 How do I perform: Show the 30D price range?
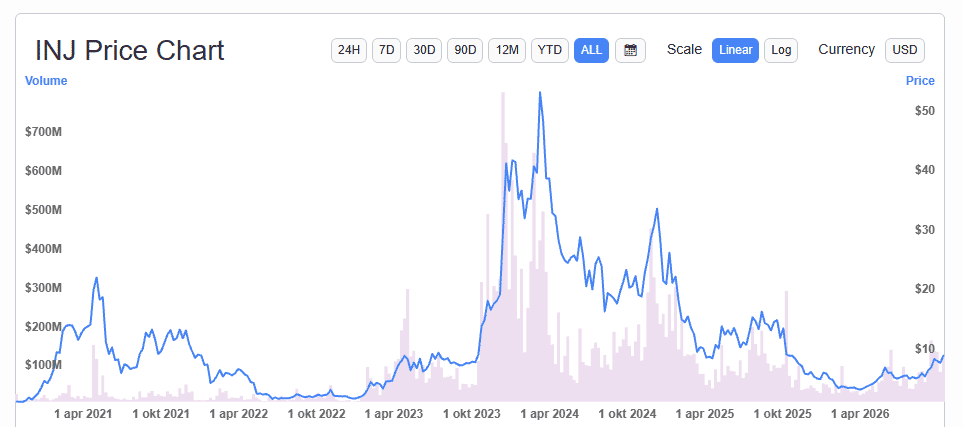[x=424, y=50]
